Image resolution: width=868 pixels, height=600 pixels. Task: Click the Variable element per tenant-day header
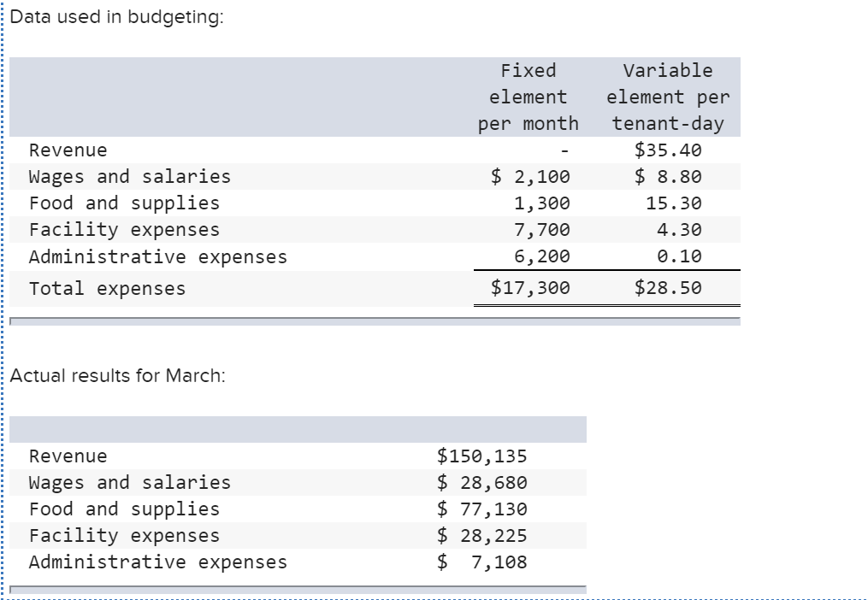coord(666,97)
